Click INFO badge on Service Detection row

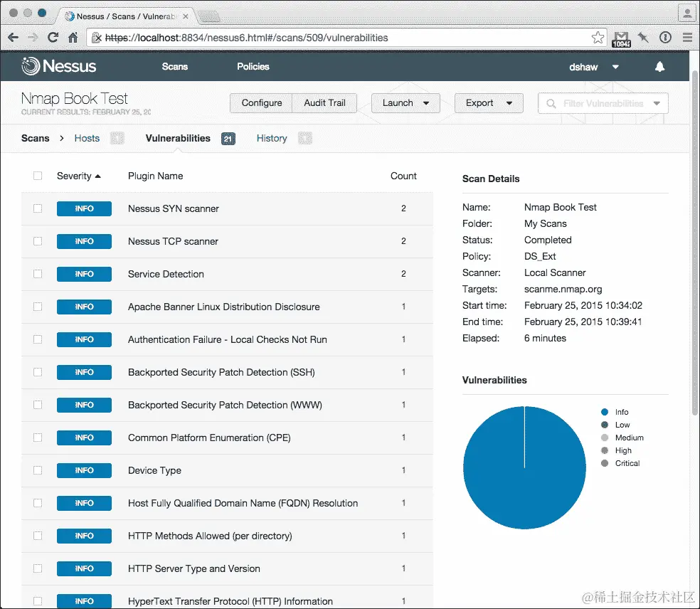coord(84,274)
